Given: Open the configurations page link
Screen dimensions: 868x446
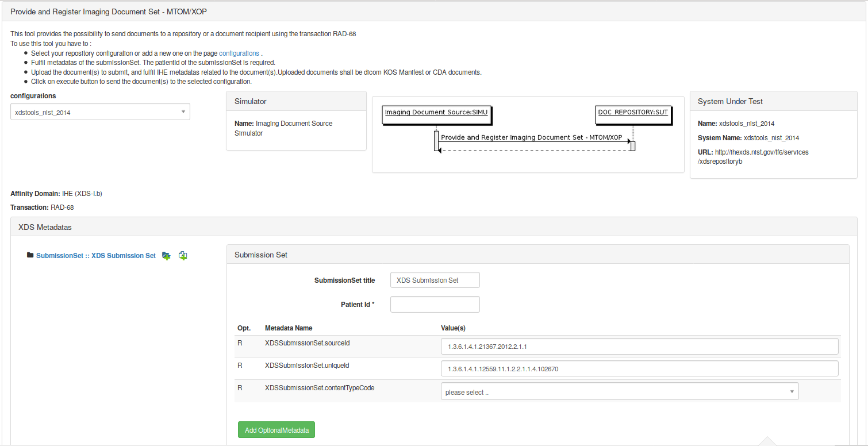Looking at the screenshot, I should point(239,53).
